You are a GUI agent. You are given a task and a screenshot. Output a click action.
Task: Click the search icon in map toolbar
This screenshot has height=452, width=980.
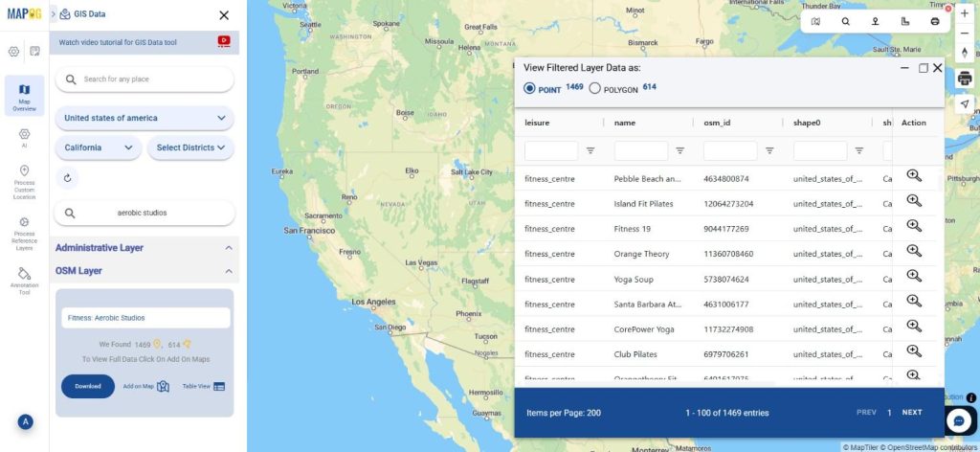(846, 21)
